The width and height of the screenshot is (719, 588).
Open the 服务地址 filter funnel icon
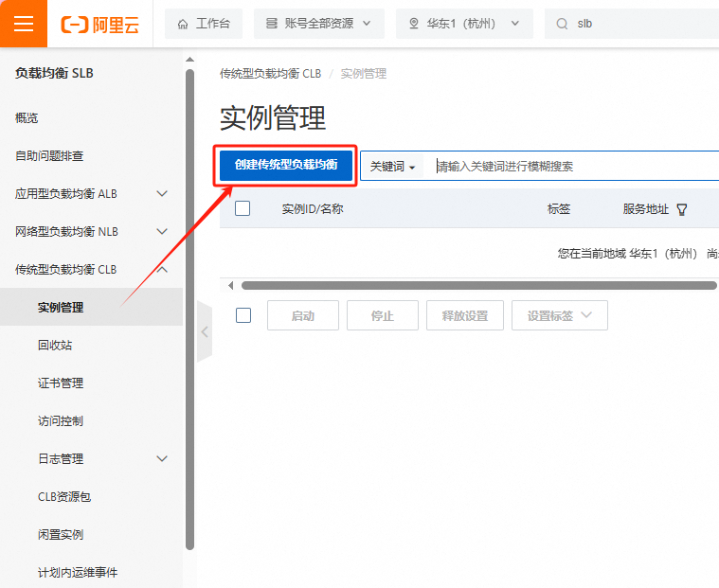(x=682, y=210)
